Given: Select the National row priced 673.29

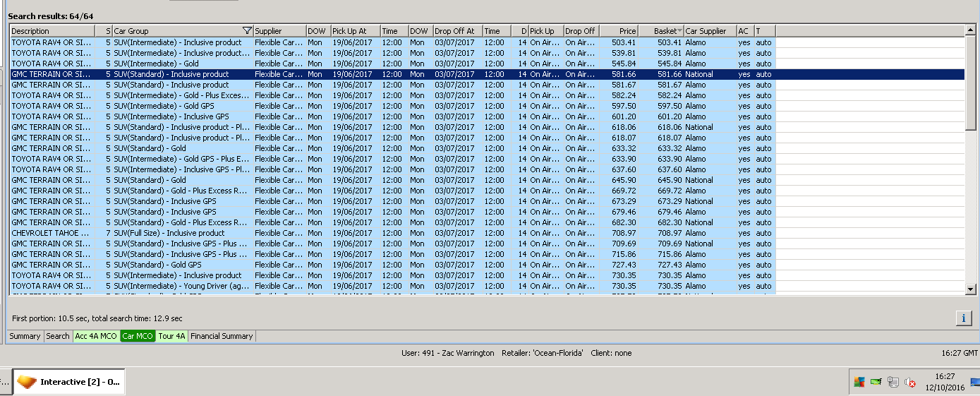Looking at the screenshot, I should pyautogui.click(x=392, y=201).
